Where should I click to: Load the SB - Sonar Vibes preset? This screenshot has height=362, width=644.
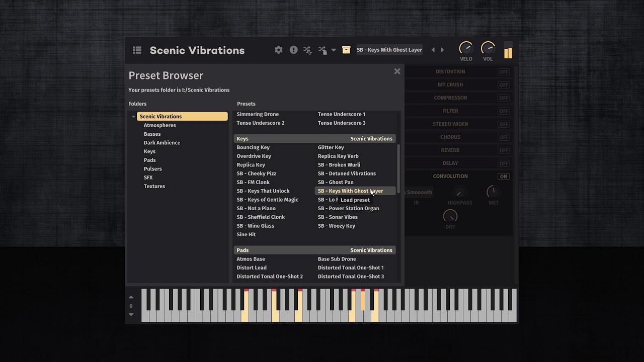338,217
